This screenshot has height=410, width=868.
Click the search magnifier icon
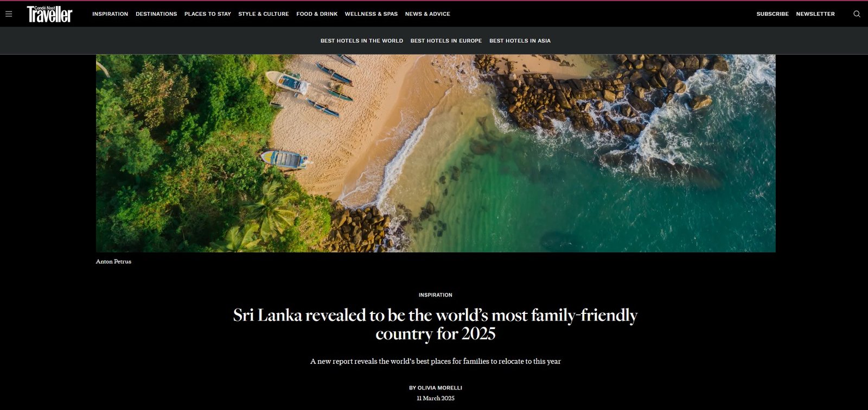pyautogui.click(x=857, y=14)
